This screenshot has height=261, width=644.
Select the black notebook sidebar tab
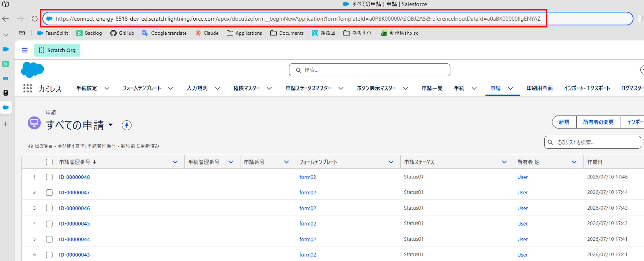pos(6,93)
